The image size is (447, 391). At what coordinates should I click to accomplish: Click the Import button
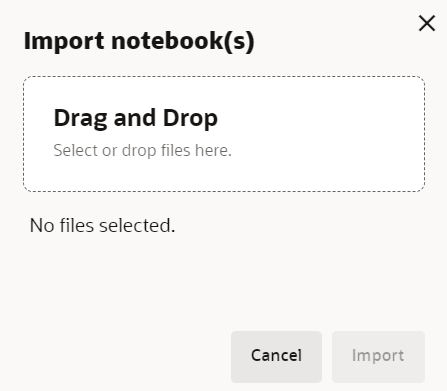pyautogui.click(x=378, y=357)
